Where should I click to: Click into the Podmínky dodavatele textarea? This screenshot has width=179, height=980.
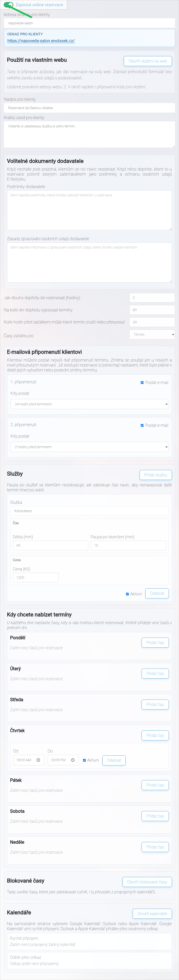point(89,210)
